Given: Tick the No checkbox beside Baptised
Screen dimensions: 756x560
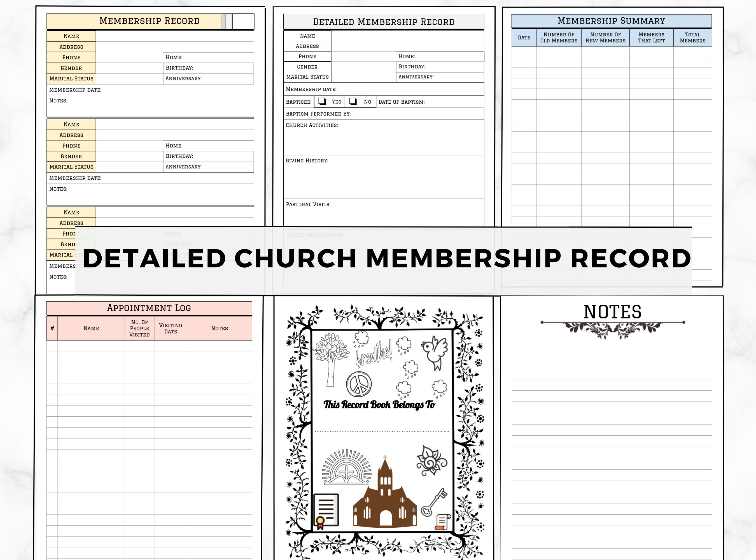Looking at the screenshot, I should [x=353, y=101].
